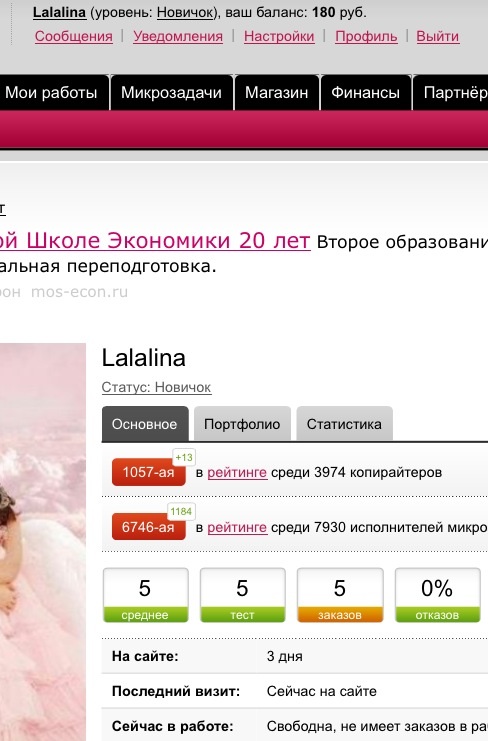This screenshot has height=741, width=488.
Task: Open the Профиль link in the header
Action: tap(366, 36)
